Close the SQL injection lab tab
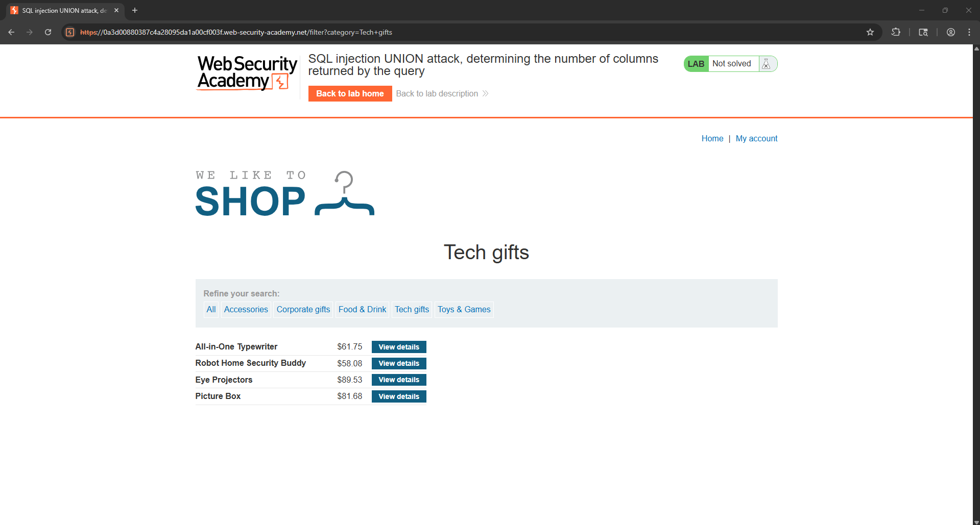Image resolution: width=980 pixels, height=525 pixels. (116, 10)
